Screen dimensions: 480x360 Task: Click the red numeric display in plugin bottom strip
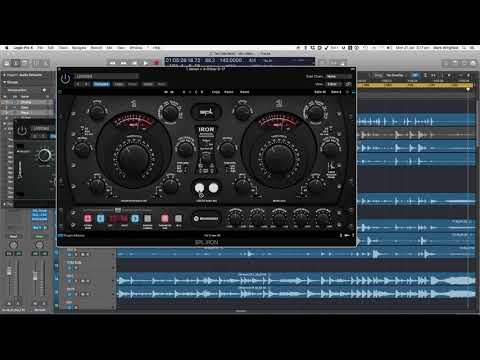(118, 219)
